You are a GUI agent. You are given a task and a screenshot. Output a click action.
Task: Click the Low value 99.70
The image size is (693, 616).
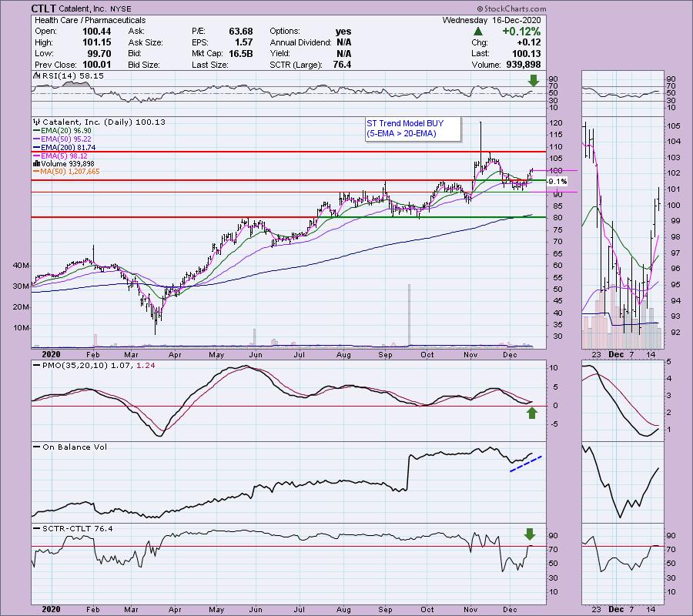coord(99,53)
